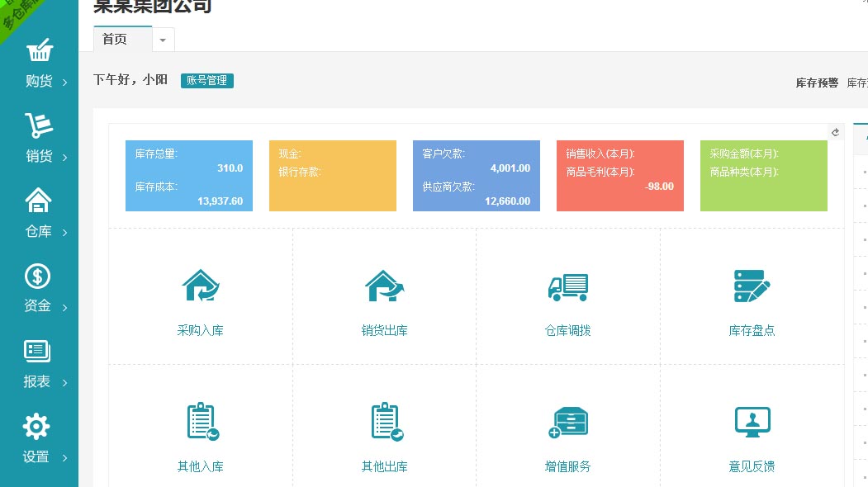Select 资金 in the sidebar
This screenshot has width=868, height=487.
coord(38,305)
